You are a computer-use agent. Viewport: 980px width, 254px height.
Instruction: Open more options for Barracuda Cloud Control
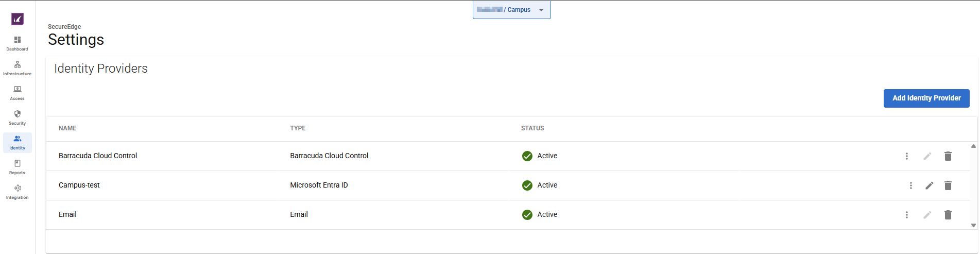tap(907, 156)
